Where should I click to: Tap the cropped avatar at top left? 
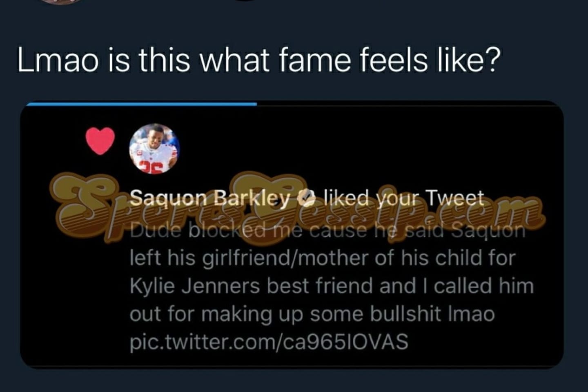[61, 1]
